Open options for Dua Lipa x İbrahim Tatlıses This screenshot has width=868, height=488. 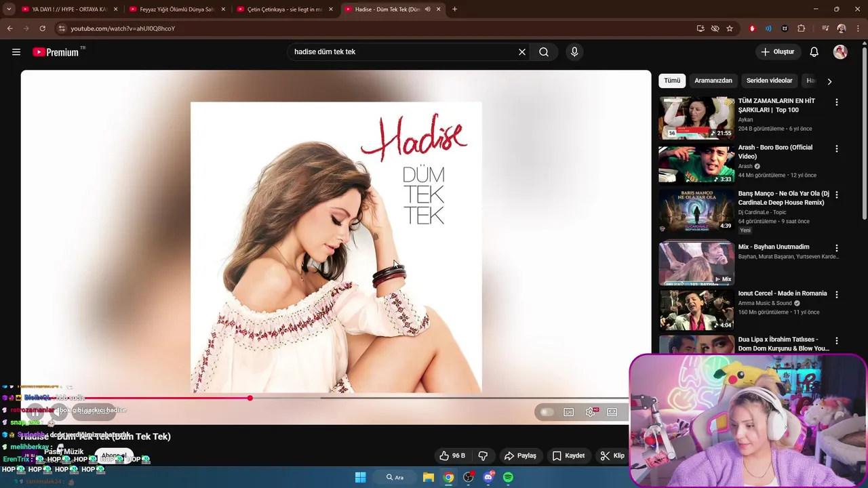(x=836, y=341)
